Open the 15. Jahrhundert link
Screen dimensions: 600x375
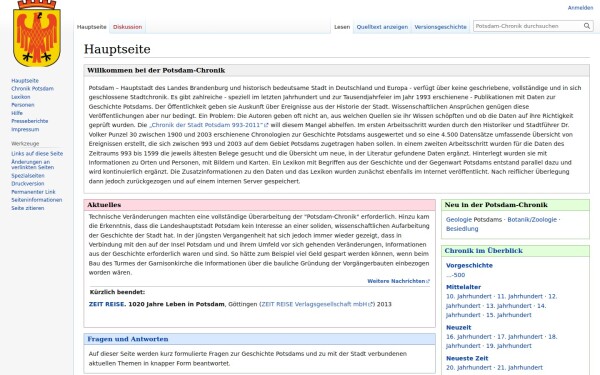509,315
